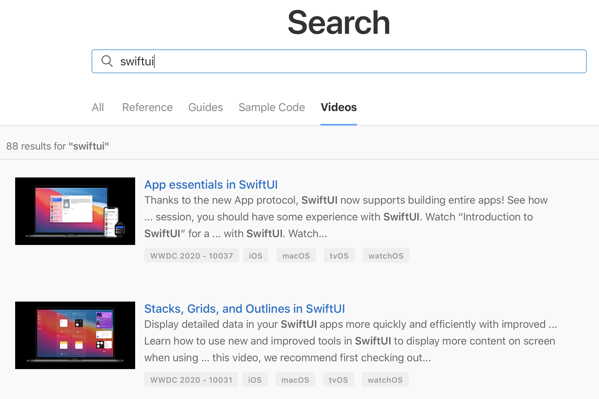Image resolution: width=599 pixels, height=399 pixels.
Task: Click the magnifying glass search icon
Action: click(x=107, y=61)
